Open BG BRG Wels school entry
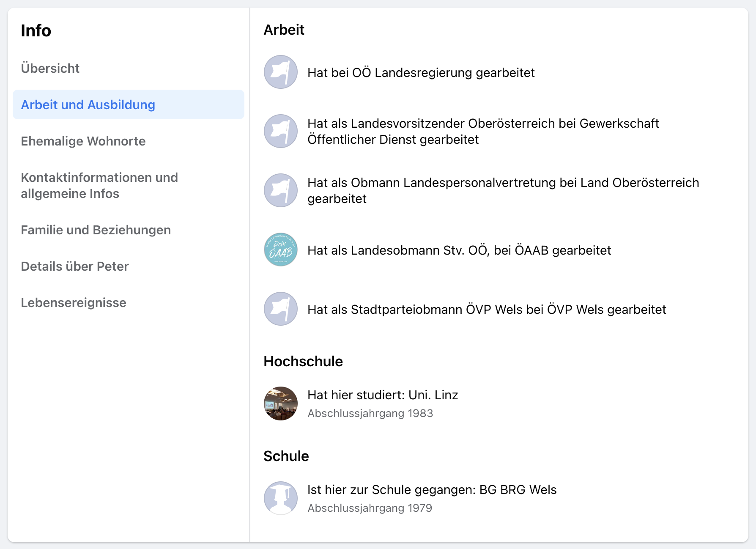756x549 pixels. (432, 489)
